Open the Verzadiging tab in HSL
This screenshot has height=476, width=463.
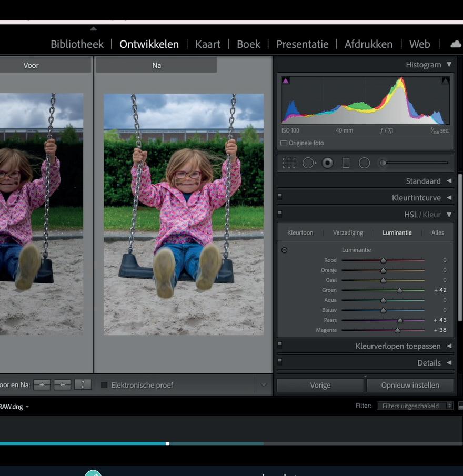[348, 232]
